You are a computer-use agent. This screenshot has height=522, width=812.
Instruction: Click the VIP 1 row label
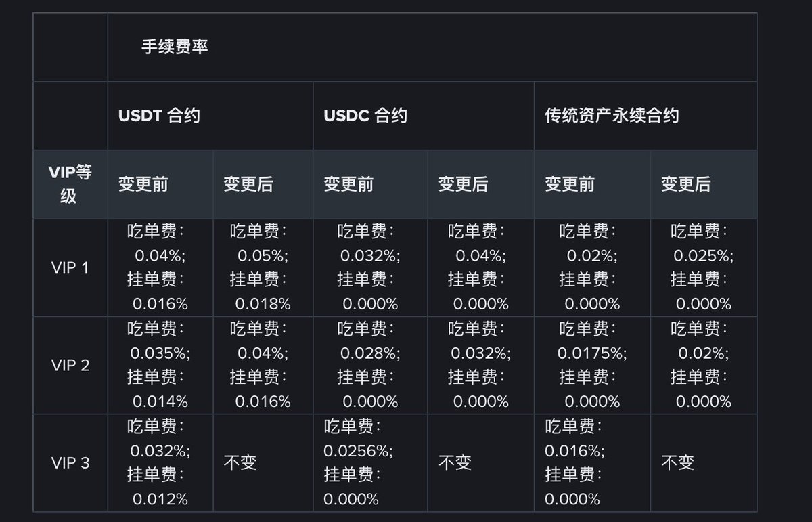click(x=70, y=267)
